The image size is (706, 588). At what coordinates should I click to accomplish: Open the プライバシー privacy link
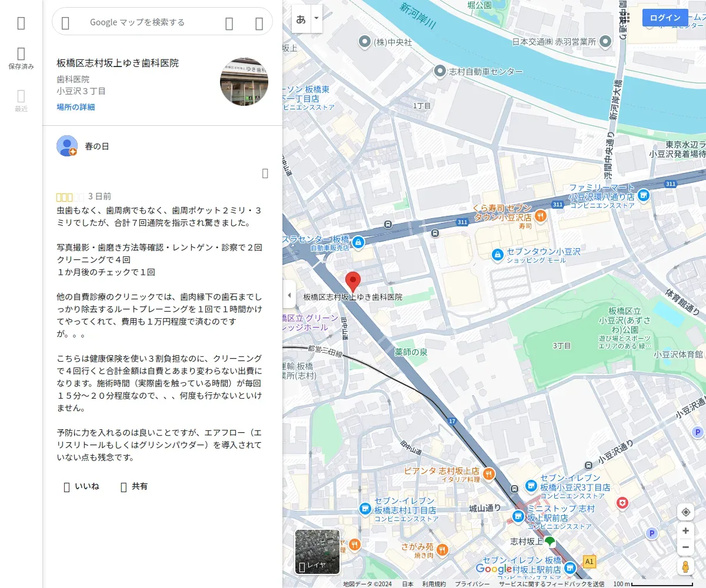pyautogui.click(x=472, y=584)
